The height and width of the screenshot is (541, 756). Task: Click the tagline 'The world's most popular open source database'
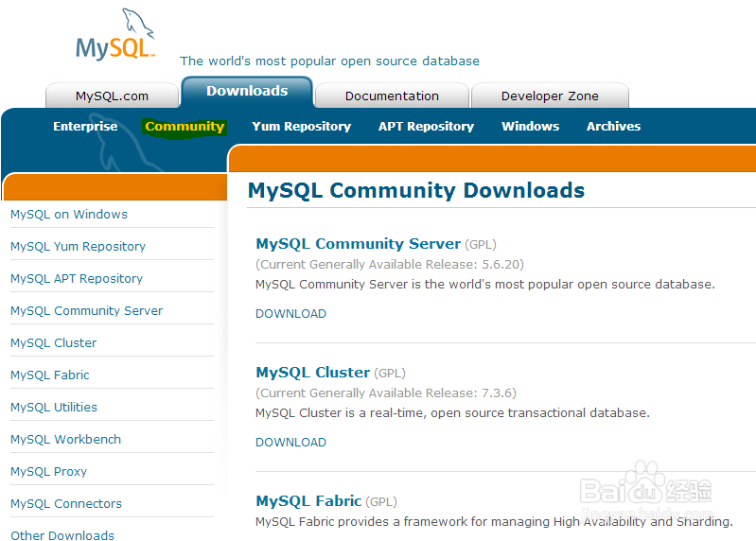[x=330, y=61]
